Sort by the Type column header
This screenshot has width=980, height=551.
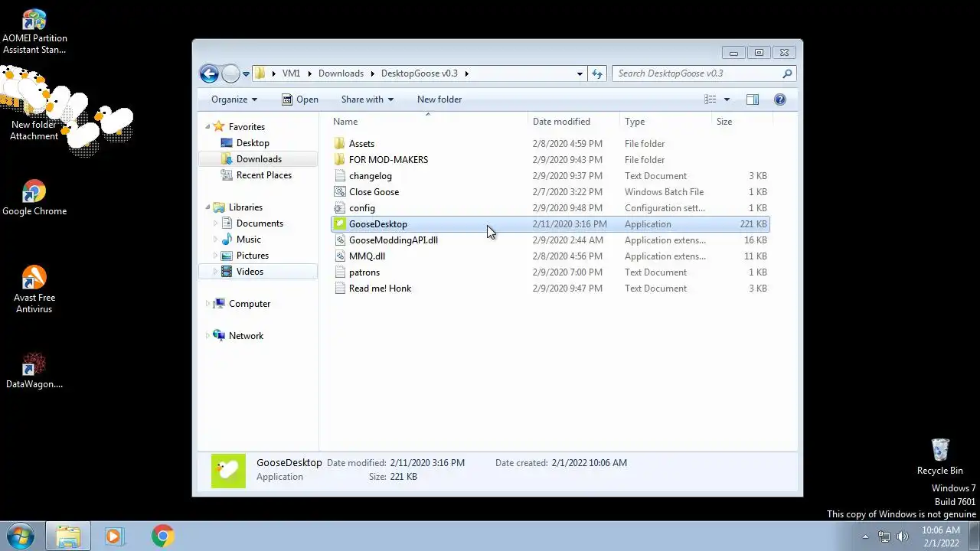665,122
